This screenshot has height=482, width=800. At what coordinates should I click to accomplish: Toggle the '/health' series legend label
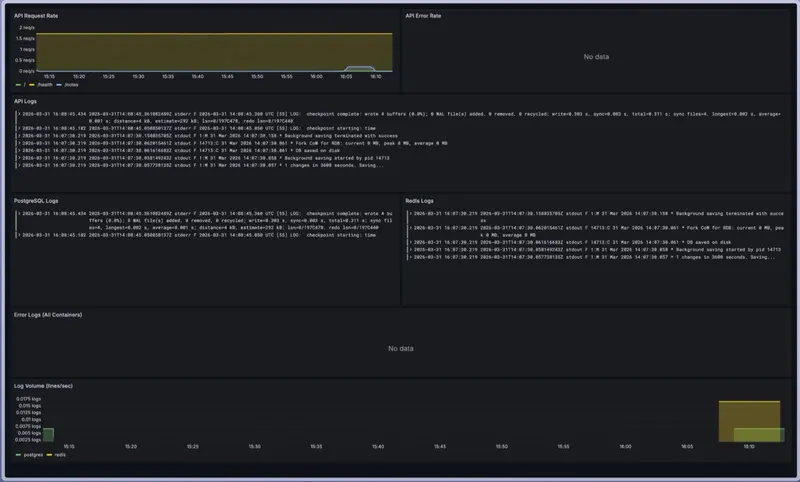pos(45,85)
